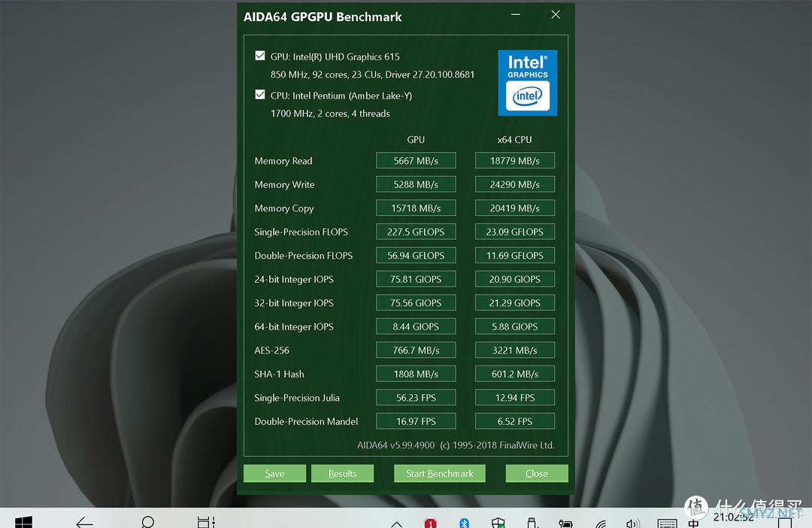
Task: Click the AIDA64 v5.99.4900 copyright text
Action: point(456,445)
